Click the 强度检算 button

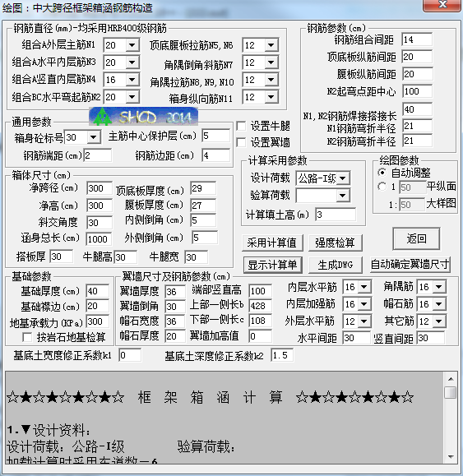336,243
